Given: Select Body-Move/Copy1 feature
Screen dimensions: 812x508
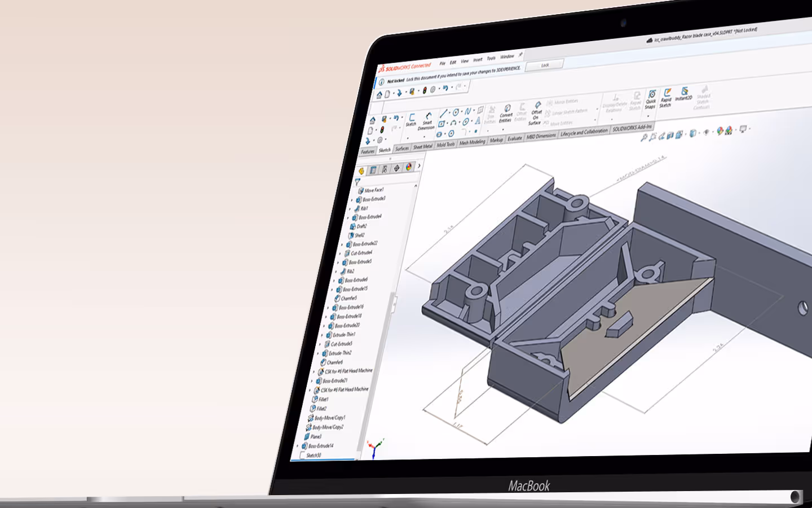Looking at the screenshot, I should 326,418.
